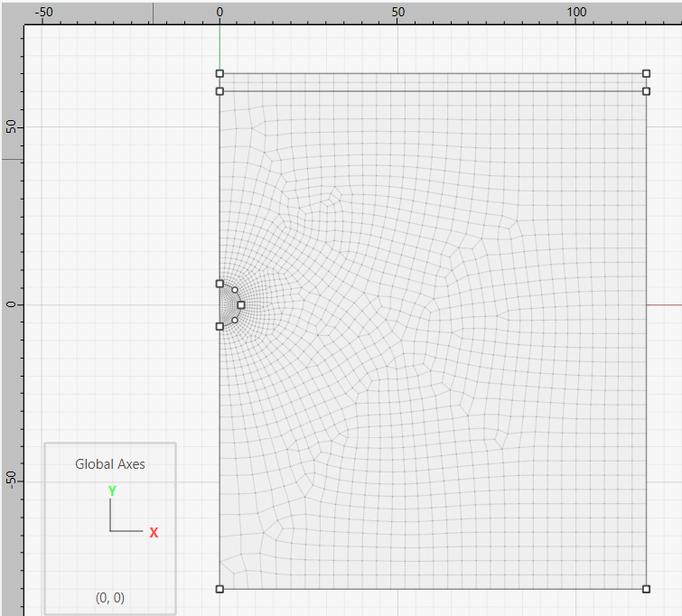Screen dimensions: 682x616
Task: Select right vertex of second horizontal line
Action: tap(646, 91)
